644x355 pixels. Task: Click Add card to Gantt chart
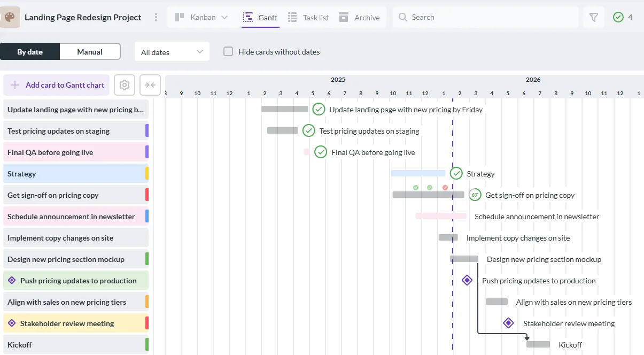pos(56,85)
